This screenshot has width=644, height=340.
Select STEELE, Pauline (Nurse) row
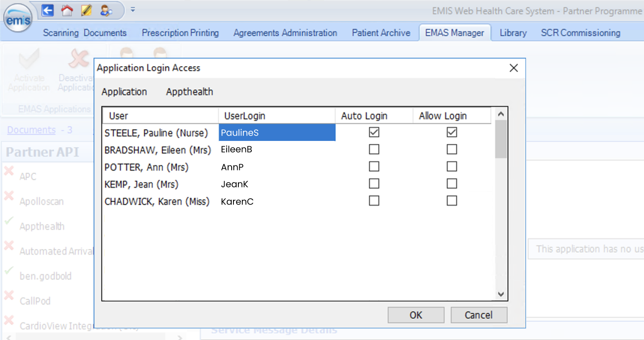[156, 133]
